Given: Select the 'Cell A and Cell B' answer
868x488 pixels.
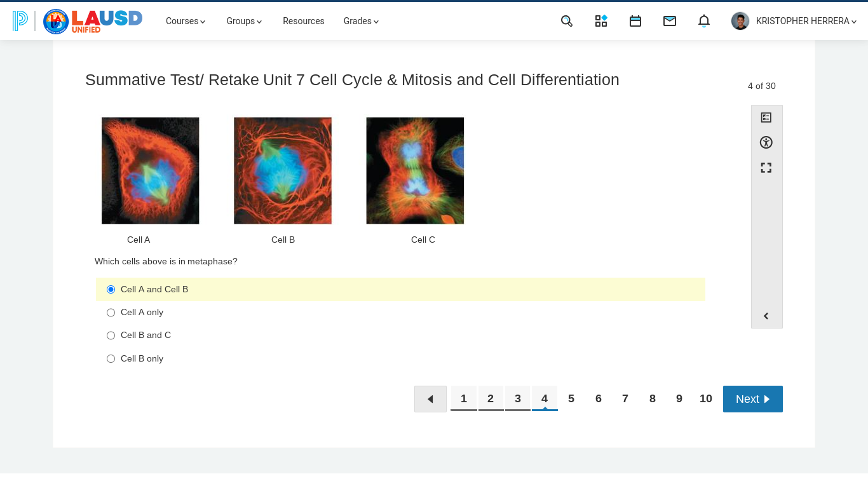Looking at the screenshot, I should [x=400, y=289].
